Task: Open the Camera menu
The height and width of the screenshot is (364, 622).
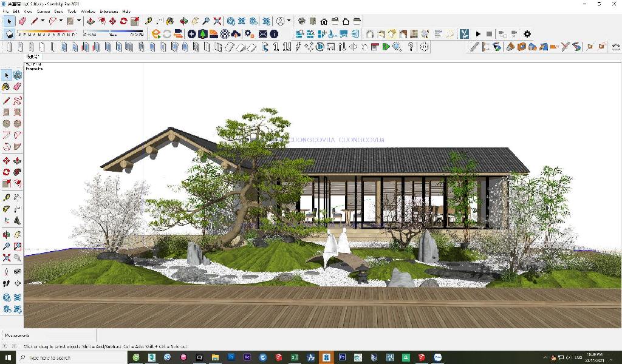Action: coord(44,11)
